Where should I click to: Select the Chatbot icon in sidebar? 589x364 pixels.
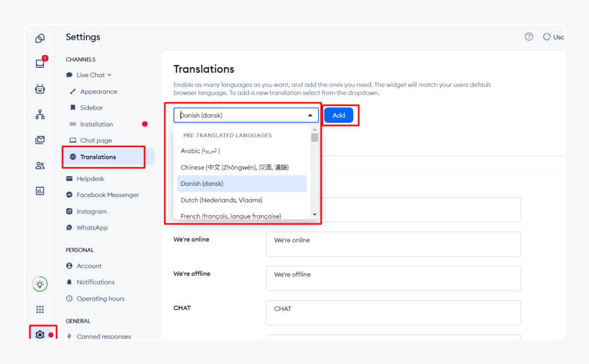pos(39,89)
